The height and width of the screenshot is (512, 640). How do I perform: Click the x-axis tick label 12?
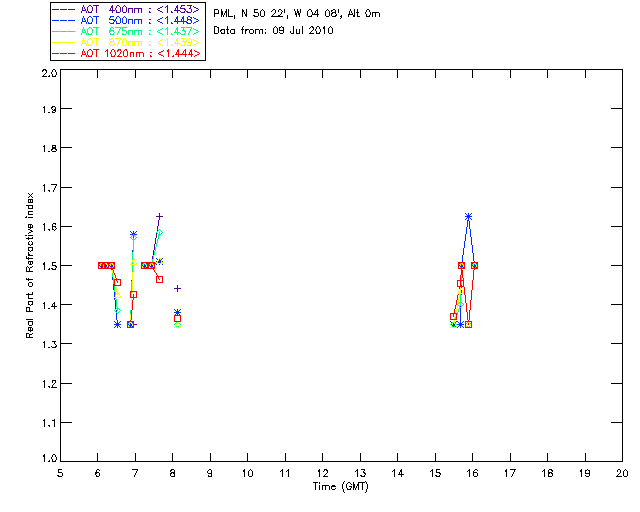tap(322, 473)
